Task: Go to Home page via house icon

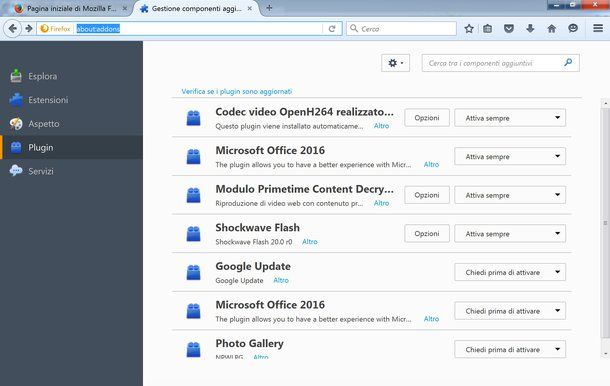Action: point(552,28)
